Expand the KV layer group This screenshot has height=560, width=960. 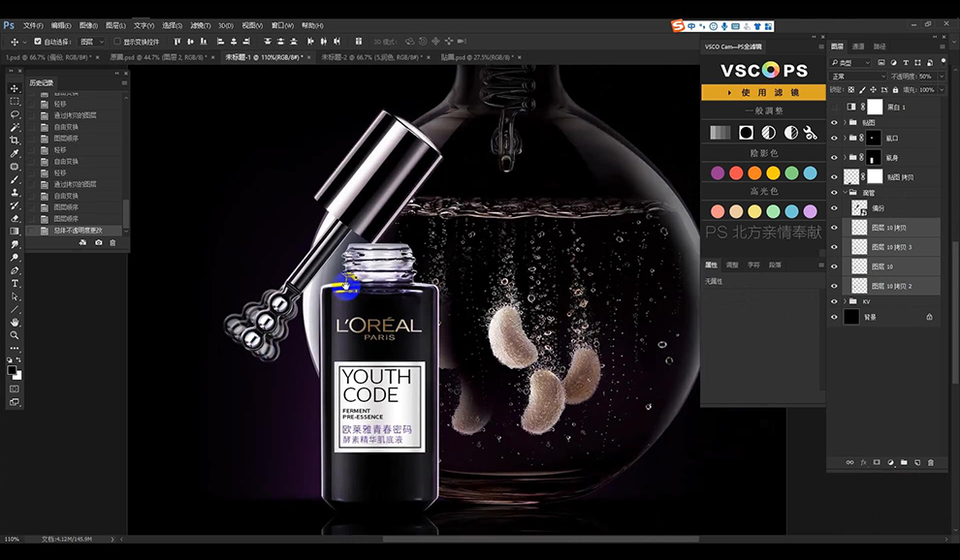845,301
